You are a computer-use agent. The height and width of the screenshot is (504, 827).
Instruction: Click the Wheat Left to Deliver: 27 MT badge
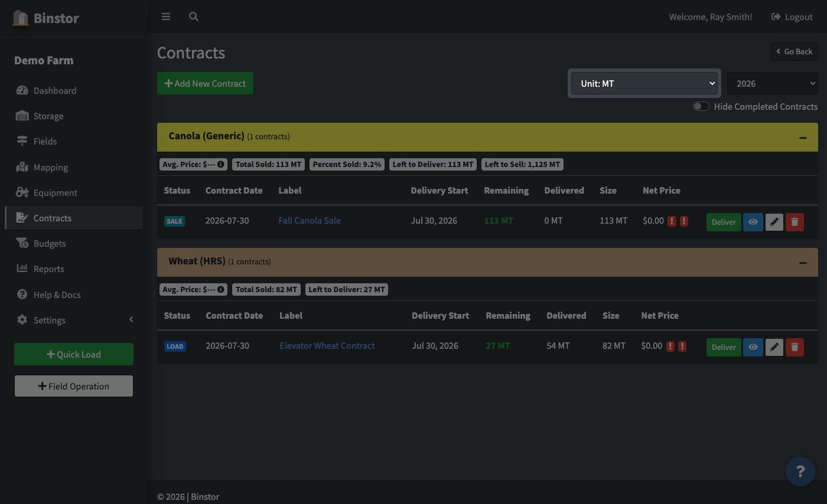[347, 289]
